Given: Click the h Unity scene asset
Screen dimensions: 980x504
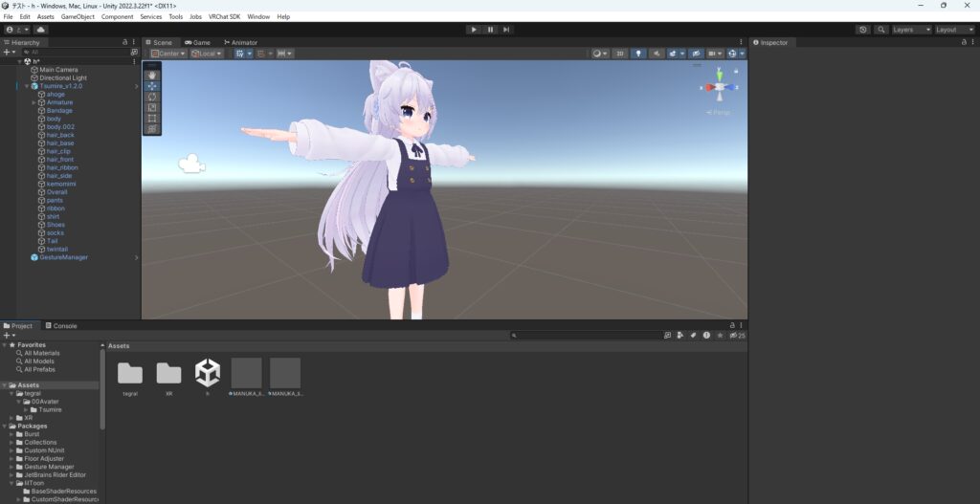Looking at the screenshot, I should click(208, 377).
